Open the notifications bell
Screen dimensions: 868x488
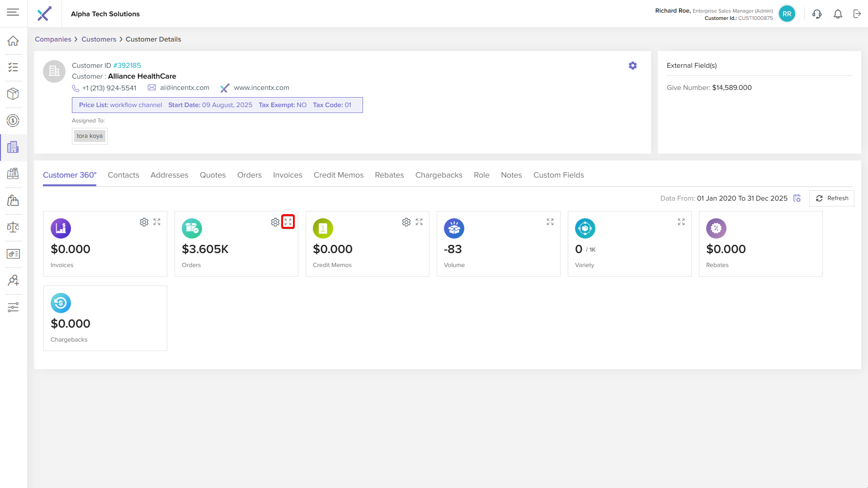click(838, 14)
